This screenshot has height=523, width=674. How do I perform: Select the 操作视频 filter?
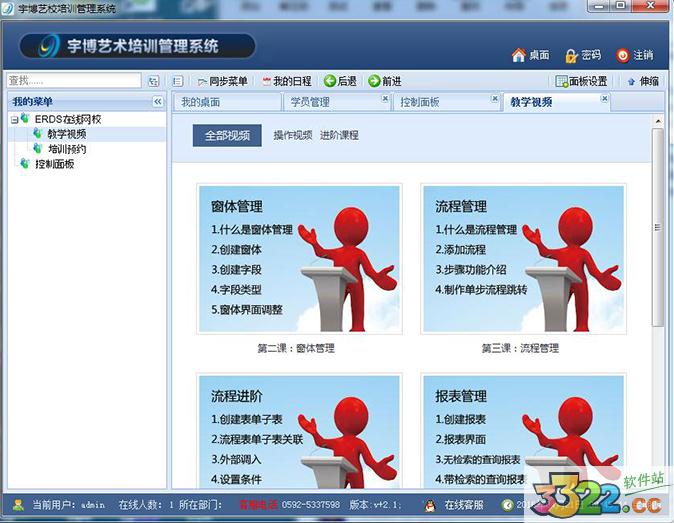point(293,135)
